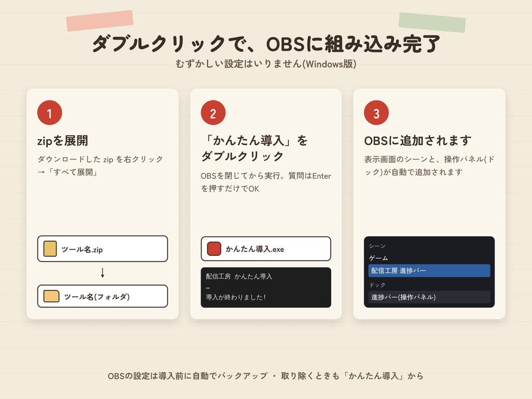
Task: Click the 配信工房 かんたん導入 console title
Action: (239, 276)
